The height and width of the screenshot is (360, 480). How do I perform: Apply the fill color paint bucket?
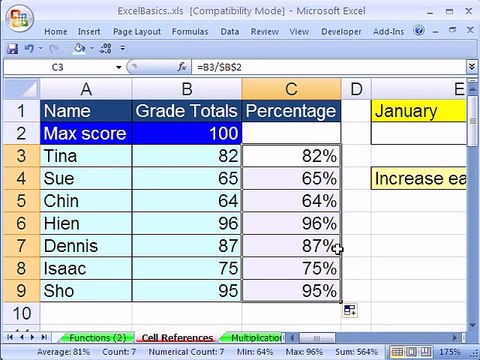tap(79, 49)
